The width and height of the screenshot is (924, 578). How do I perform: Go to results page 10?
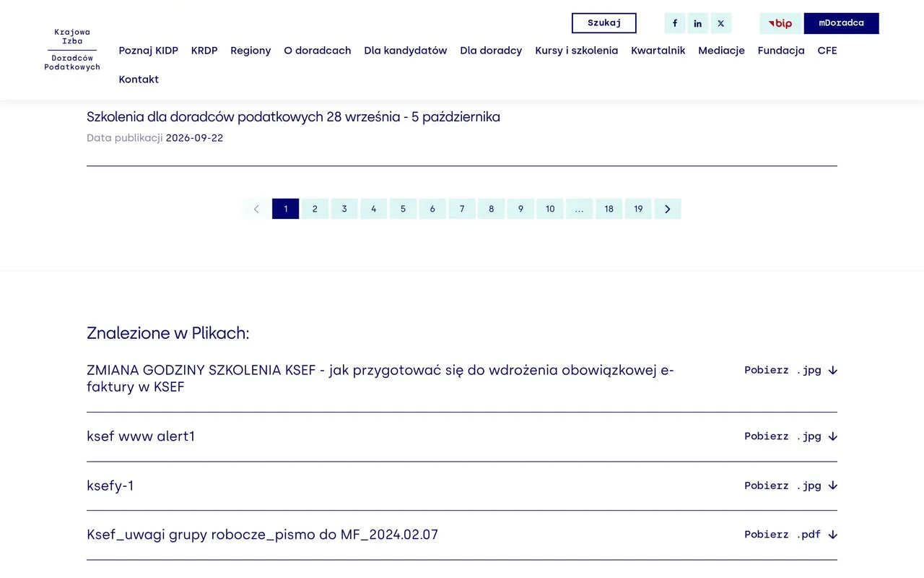click(x=550, y=209)
